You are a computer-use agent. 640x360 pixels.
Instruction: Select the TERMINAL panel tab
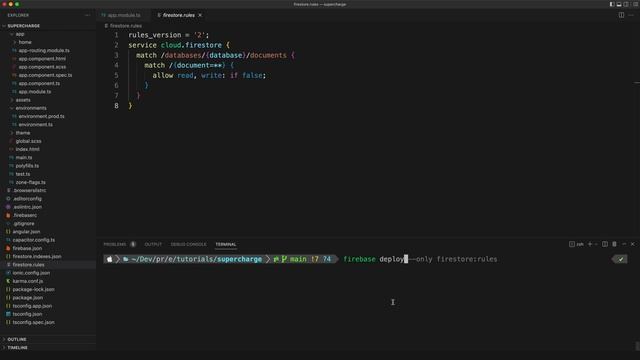point(226,244)
